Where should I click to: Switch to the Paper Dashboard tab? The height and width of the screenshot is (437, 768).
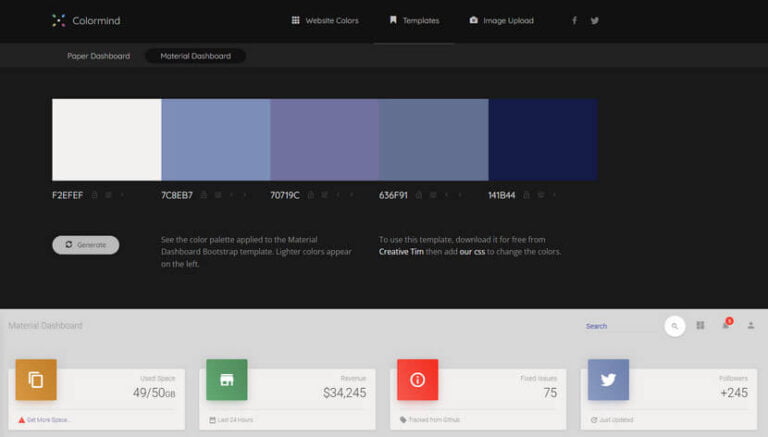(x=98, y=56)
